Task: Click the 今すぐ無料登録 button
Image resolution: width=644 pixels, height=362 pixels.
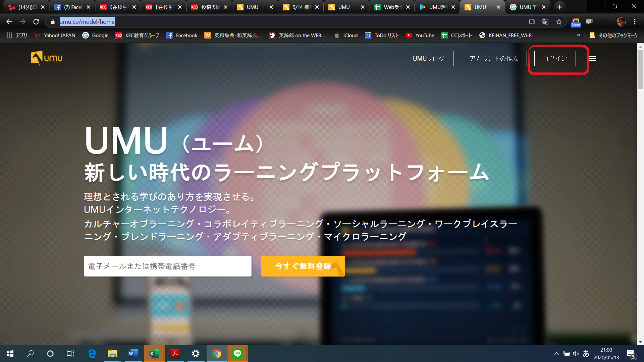Action: point(303,266)
